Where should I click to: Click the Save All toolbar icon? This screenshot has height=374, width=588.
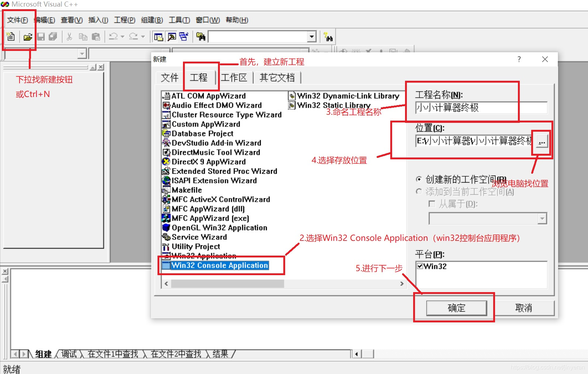[x=53, y=37]
